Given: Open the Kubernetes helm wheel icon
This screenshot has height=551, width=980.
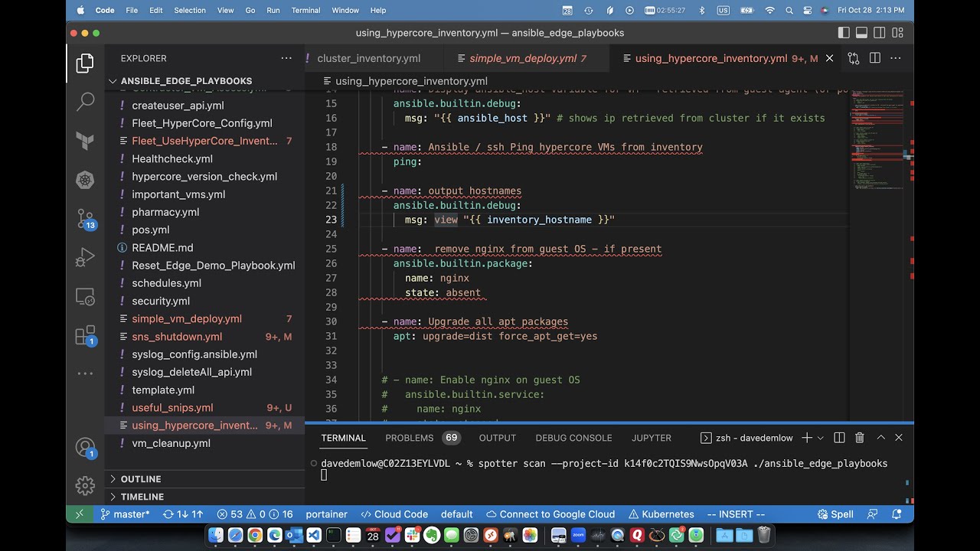Looking at the screenshot, I should [85, 181].
